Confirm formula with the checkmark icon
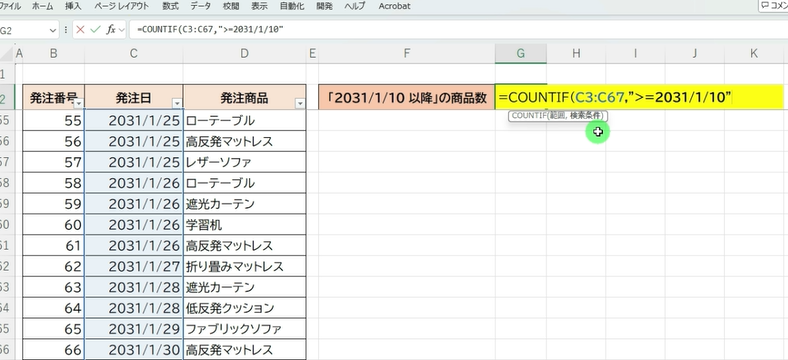This screenshot has height=360, width=788. click(x=95, y=30)
